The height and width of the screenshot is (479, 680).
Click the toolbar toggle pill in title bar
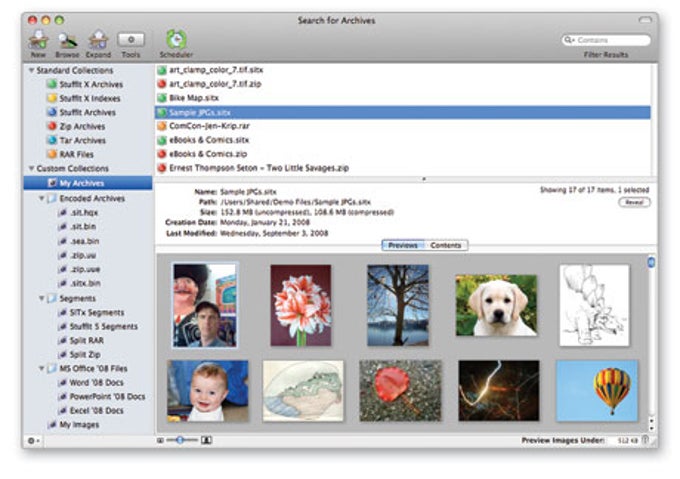pyautogui.click(x=645, y=20)
